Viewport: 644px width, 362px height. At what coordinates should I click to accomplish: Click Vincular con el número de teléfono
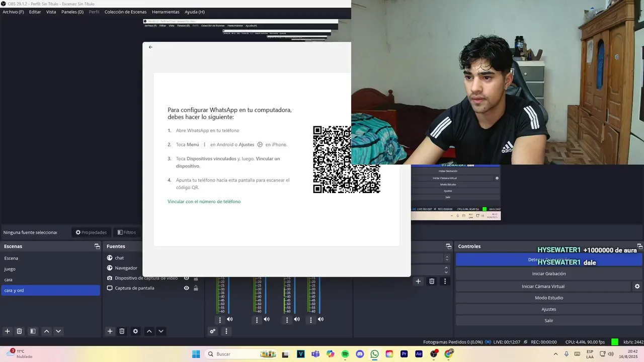(x=204, y=202)
